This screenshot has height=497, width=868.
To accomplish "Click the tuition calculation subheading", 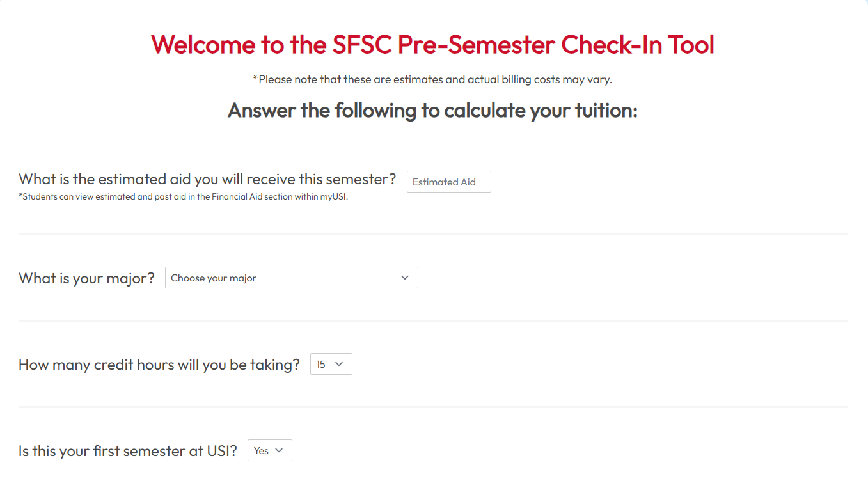I will [x=432, y=110].
